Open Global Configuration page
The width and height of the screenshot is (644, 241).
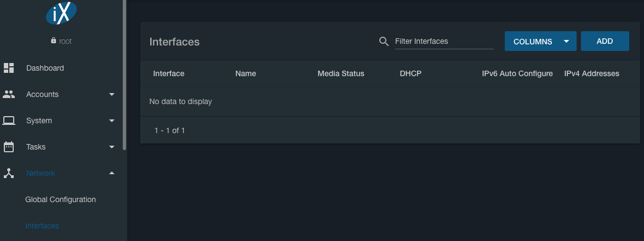60,199
